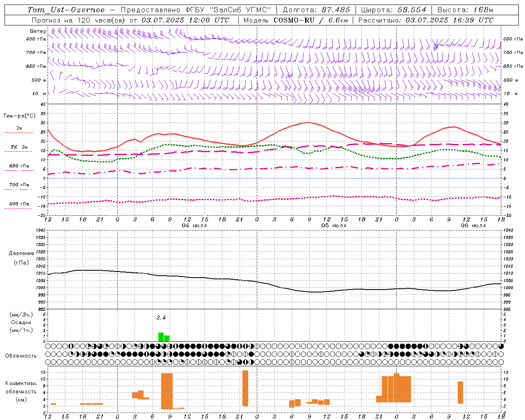This screenshot has height=420, width=525.
Task: Select forecast start 03.07.2025 12:00 UTC
Action: (185, 20)
